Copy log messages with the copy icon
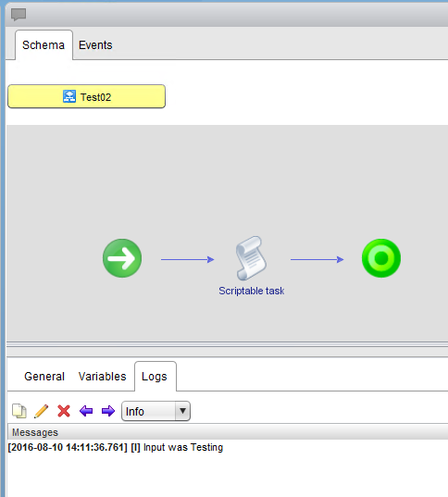Screen dimensions: 448x497 point(19,411)
